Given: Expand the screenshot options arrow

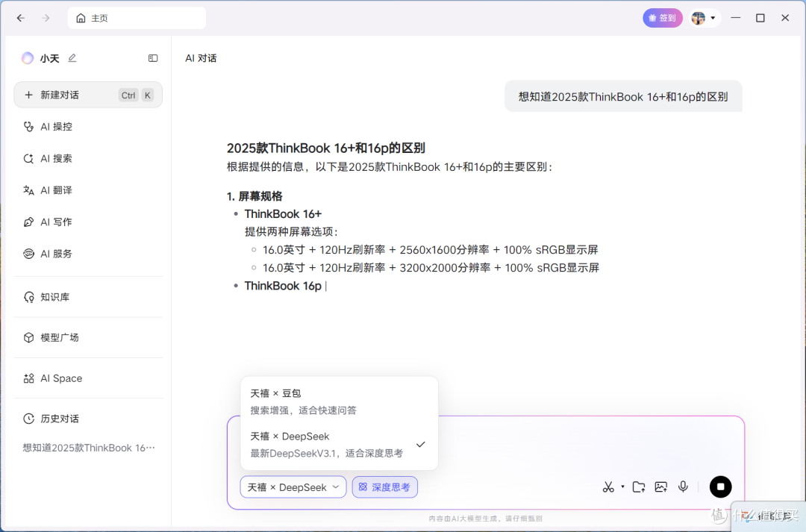Looking at the screenshot, I should coord(622,486).
